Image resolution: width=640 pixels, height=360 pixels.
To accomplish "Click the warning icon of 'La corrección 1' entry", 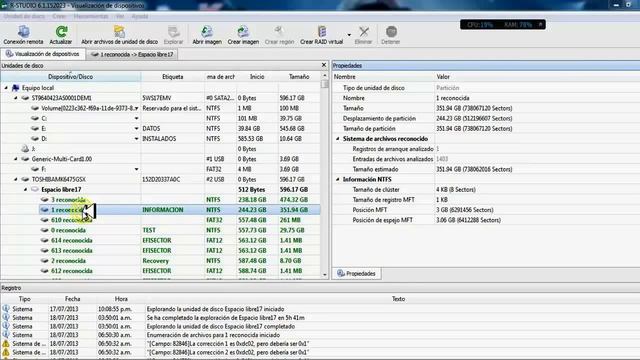I will (x=6, y=343).
